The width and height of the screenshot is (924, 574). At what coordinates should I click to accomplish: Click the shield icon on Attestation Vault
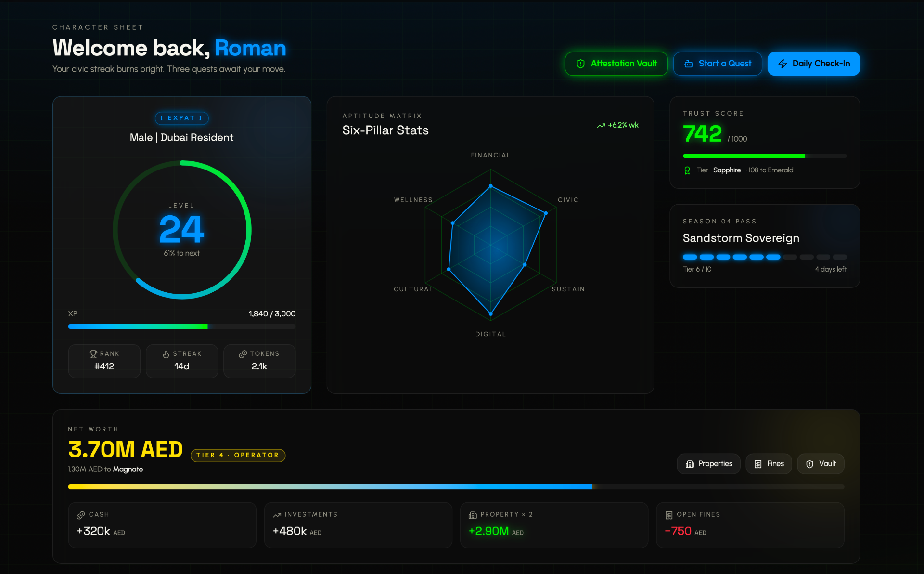tap(580, 64)
